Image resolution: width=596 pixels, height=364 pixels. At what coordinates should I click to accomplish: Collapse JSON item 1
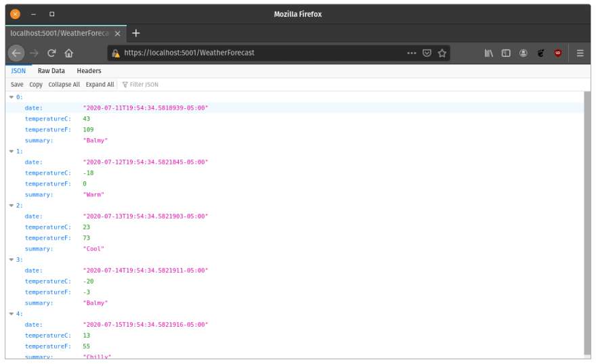coord(12,152)
